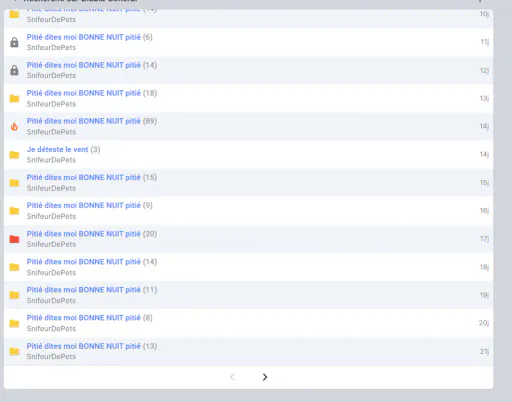Click the 20j date of the (8) topic
Screen dimensions: 512x402
point(484,323)
